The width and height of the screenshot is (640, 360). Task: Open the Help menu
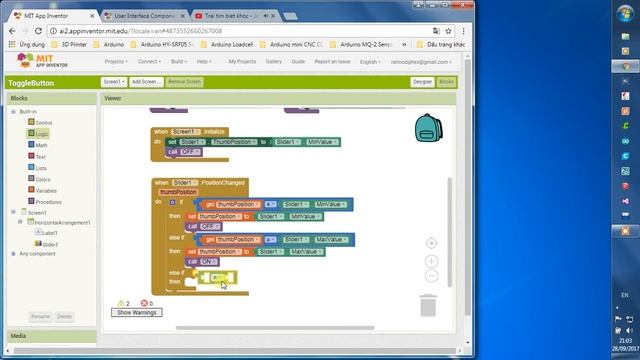pos(204,62)
